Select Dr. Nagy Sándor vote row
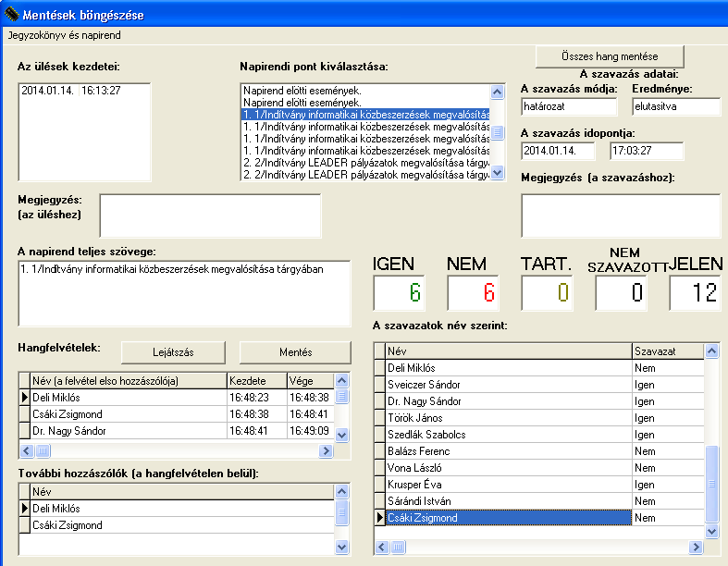Screen dimensions: 728x566 tap(539, 401)
